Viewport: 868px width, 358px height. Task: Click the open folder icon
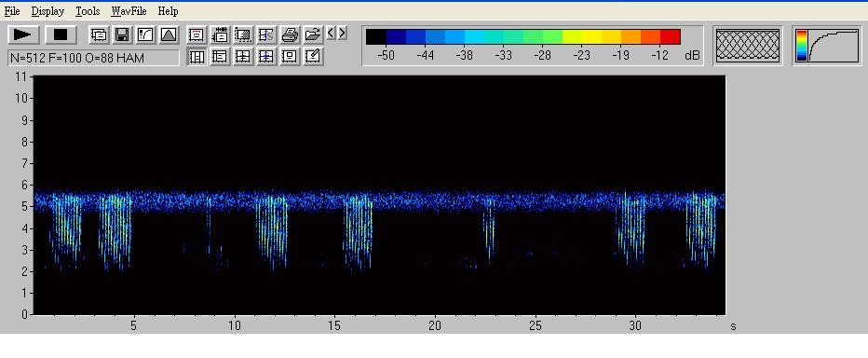pos(313,34)
